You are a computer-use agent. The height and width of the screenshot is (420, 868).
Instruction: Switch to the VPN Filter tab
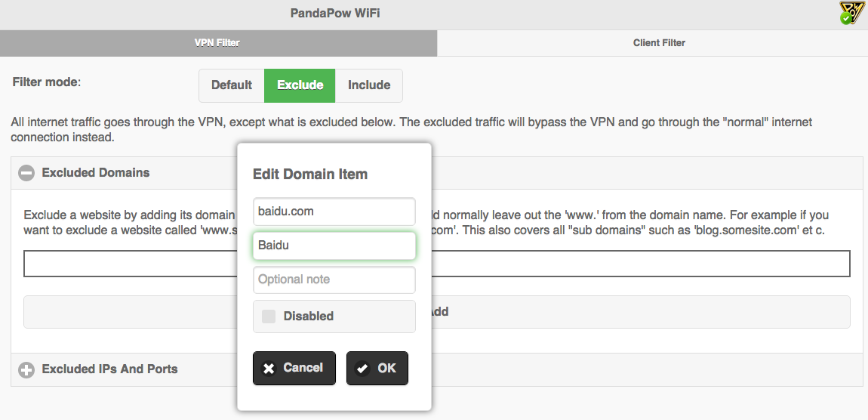217,43
